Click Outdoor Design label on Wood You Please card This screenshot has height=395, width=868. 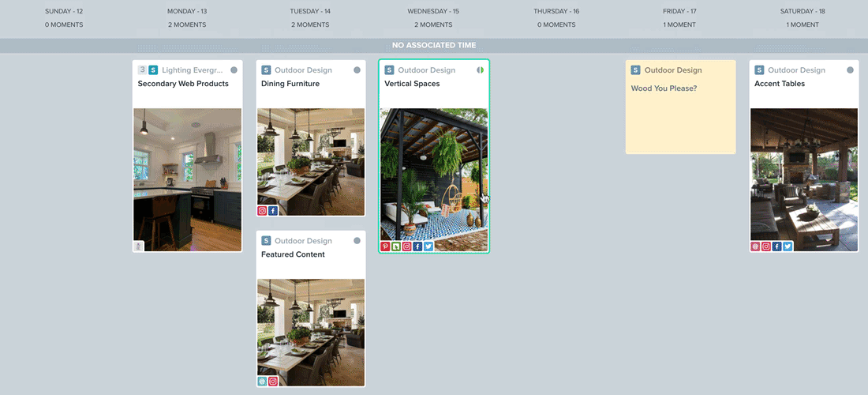pos(673,70)
